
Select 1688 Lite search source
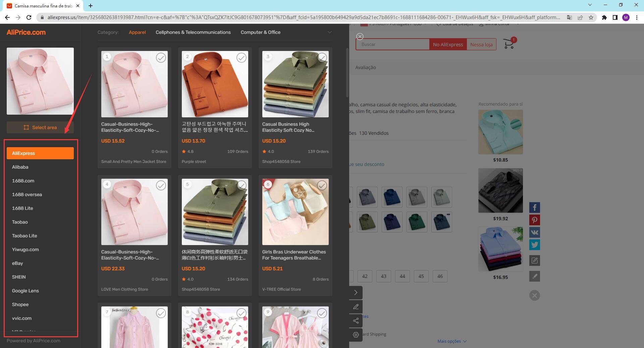pyautogui.click(x=40, y=208)
